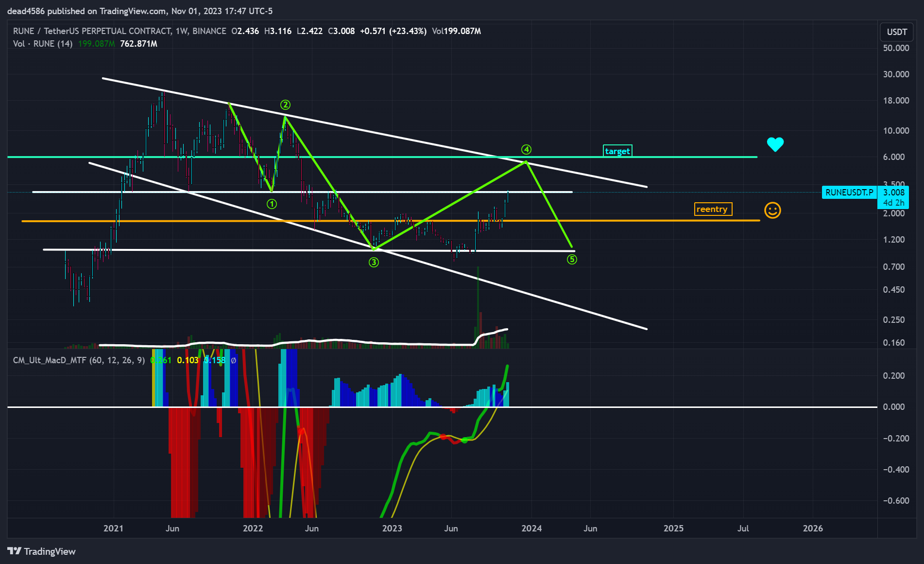Click the cyan heart icon
924x564 pixels.
[775, 144]
